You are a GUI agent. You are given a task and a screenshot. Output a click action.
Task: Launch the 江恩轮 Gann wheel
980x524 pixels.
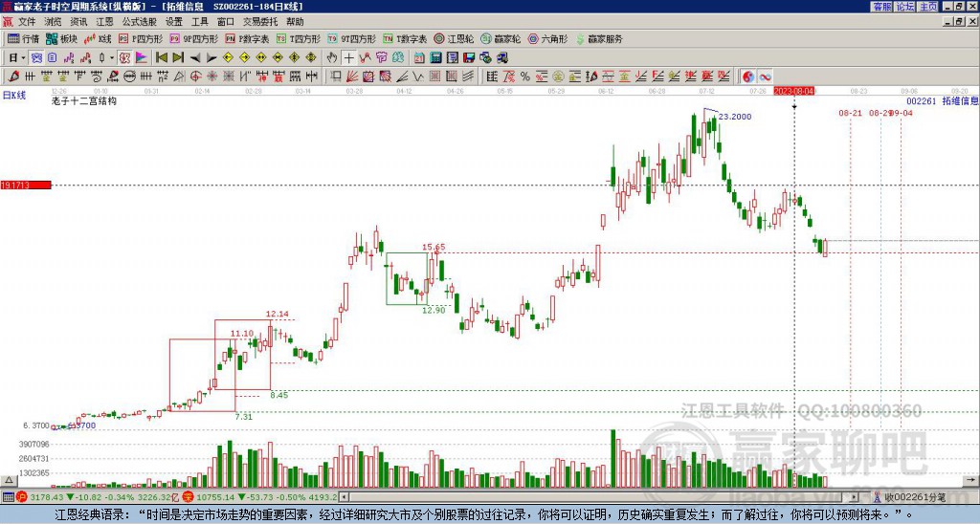(x=454, y=38)
